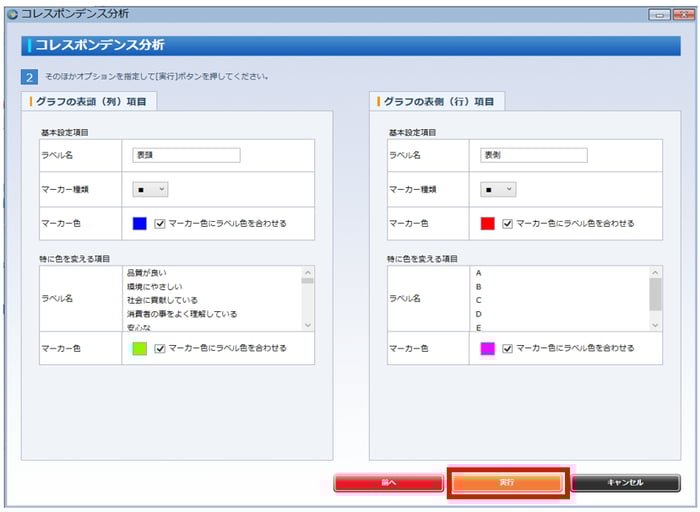Select 品質が良い in the label list

coord(148,272)
